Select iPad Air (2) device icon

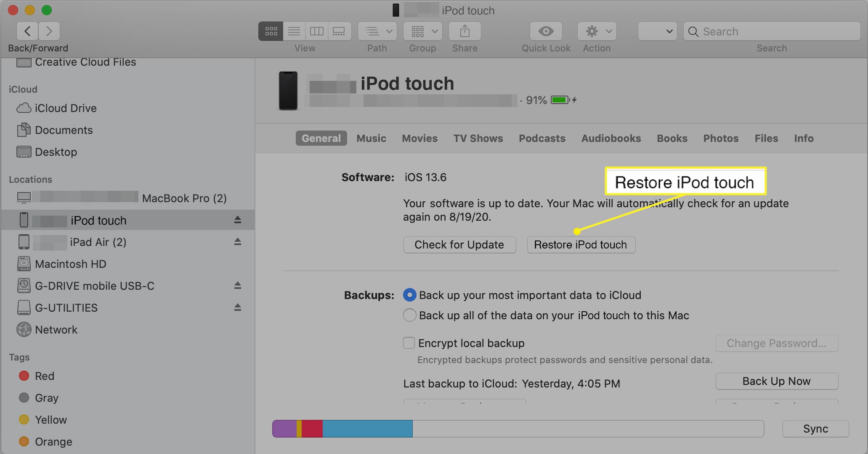[x=24, y=242]
